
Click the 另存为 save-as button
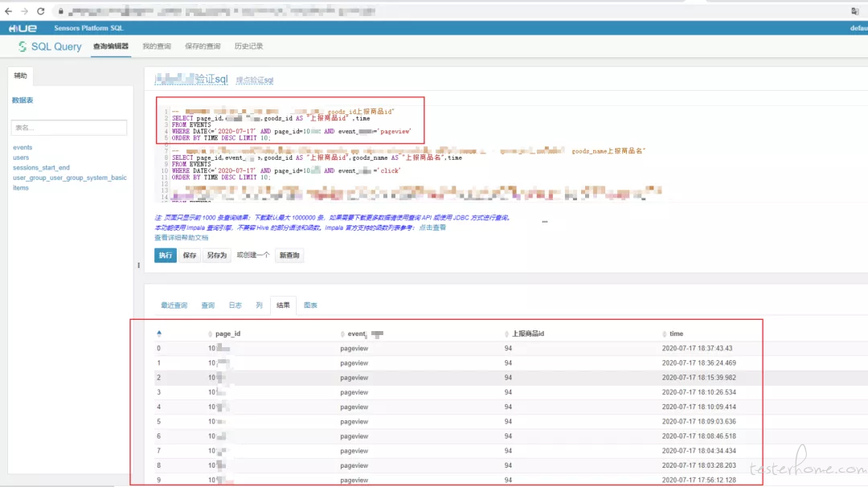click(216, 255)
